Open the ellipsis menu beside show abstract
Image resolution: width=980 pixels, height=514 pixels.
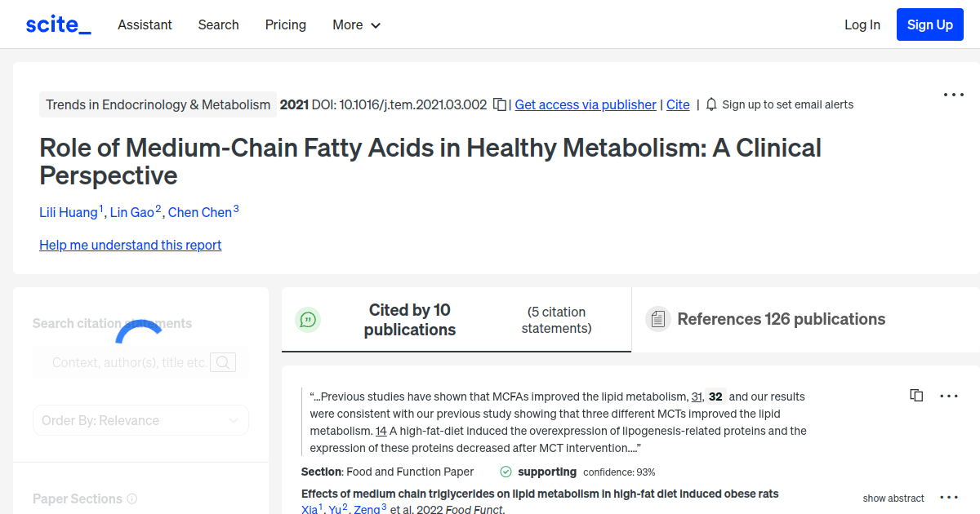[x=949, y=496]
